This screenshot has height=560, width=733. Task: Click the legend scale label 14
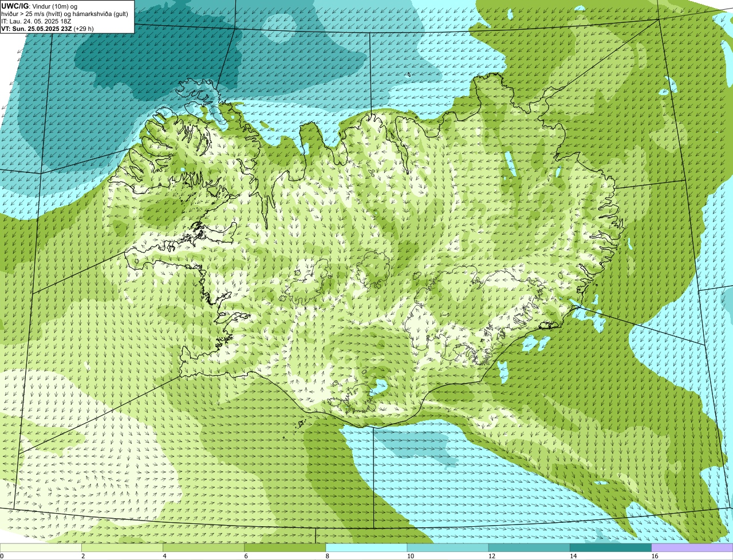(573, 556)
